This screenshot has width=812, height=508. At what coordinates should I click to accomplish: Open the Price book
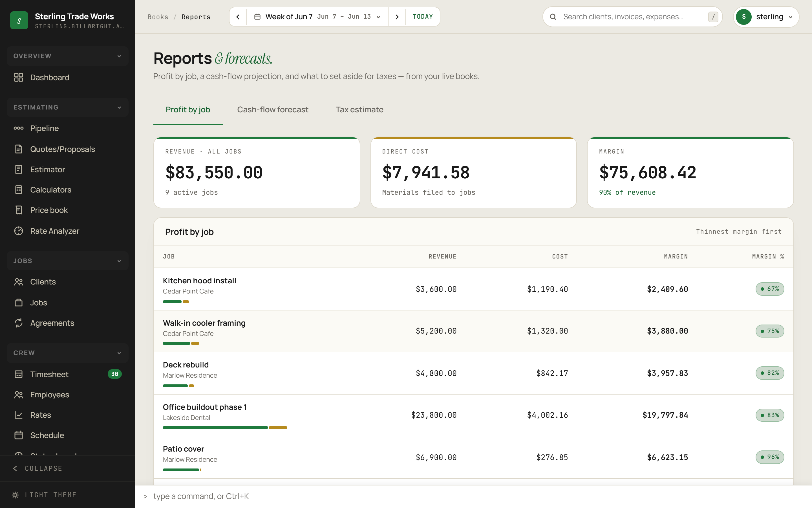pos(67,210)
